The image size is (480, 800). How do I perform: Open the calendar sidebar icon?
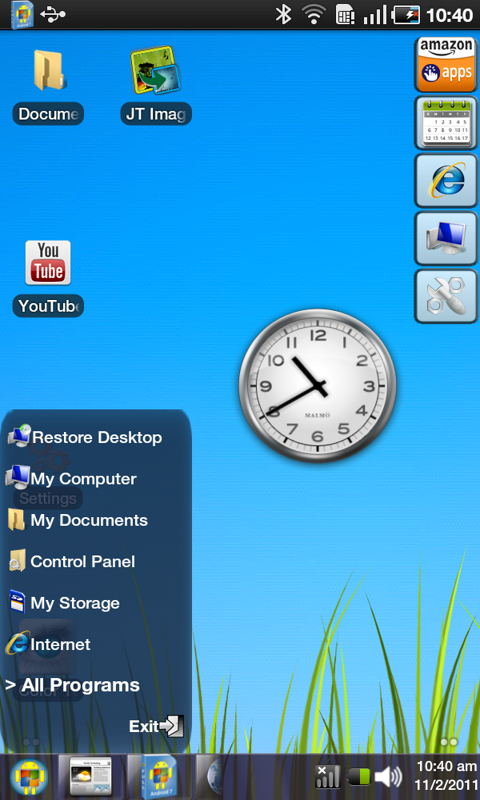click(446, 122)
